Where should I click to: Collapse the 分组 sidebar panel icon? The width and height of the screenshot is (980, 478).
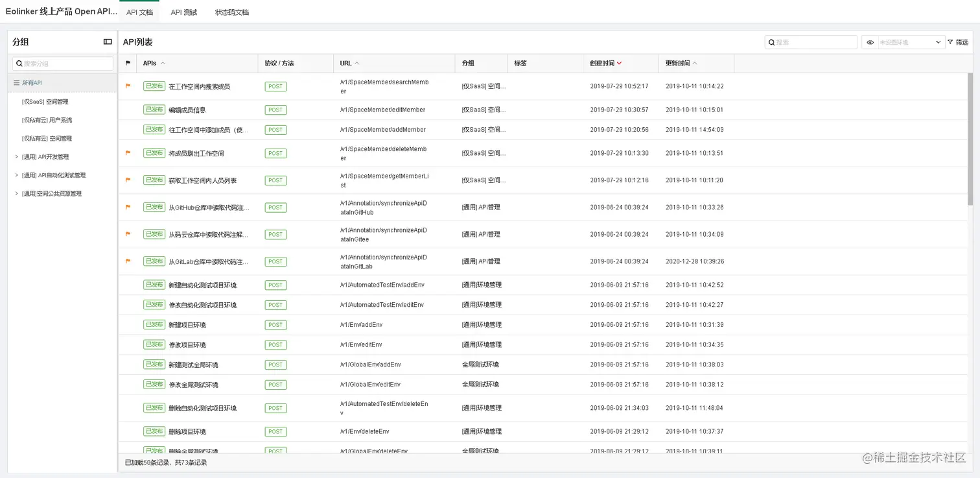coord(108,42)
